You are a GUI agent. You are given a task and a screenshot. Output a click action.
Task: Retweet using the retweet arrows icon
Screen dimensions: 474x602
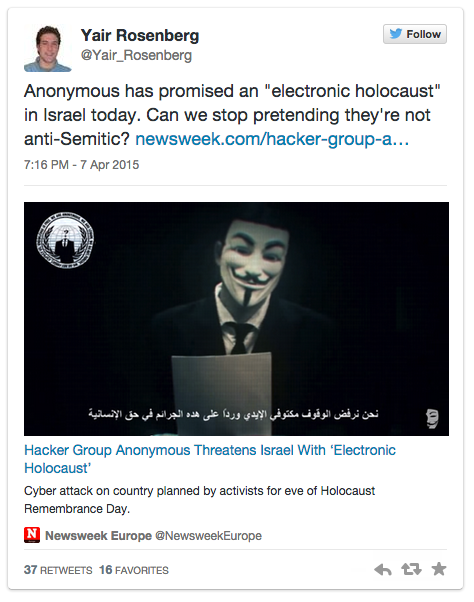(411, 569)
